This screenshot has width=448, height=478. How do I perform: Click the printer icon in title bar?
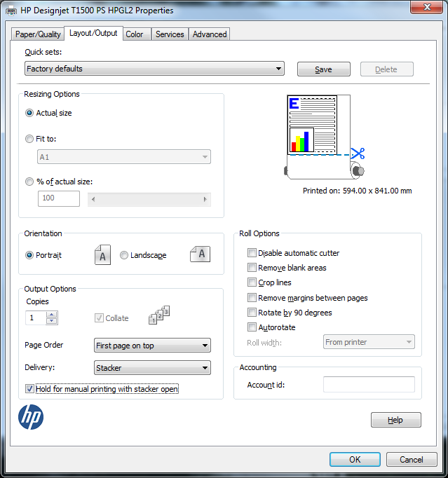point(11,11)
